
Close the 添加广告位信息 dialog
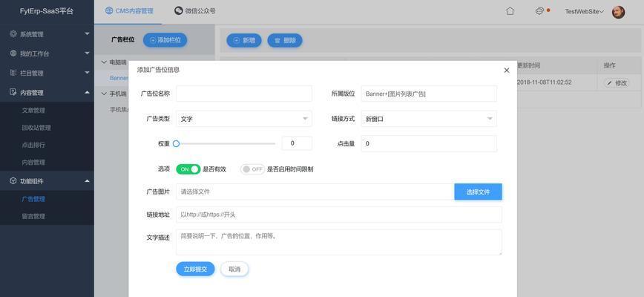click(507, 71)
